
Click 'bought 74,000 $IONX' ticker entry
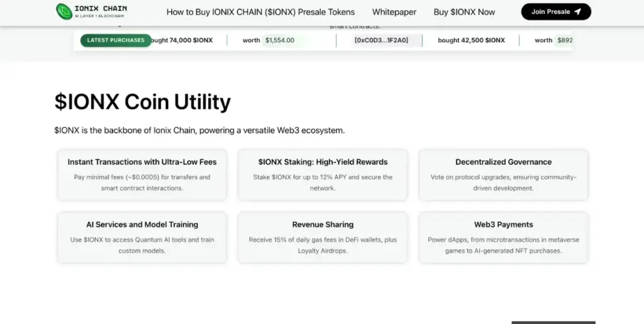point(182,40)
